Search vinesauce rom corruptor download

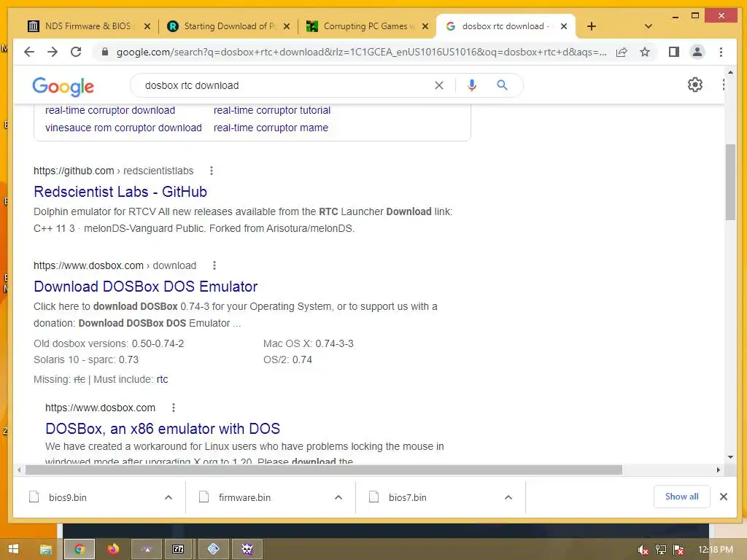[123, 128]
